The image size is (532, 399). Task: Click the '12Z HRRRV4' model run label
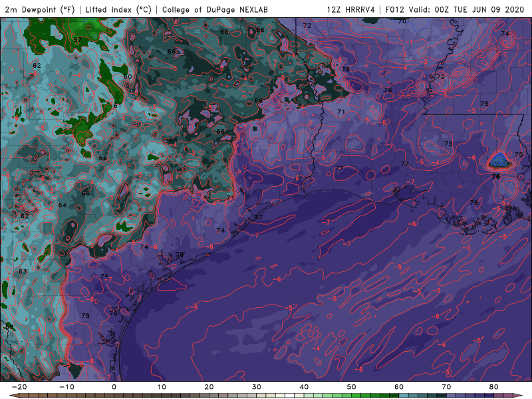[x=351, y=9]
